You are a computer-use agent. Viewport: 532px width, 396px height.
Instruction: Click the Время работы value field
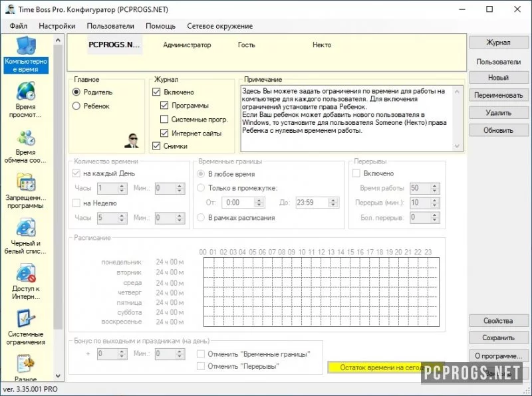pyautogui.click(x=420, y=188)
